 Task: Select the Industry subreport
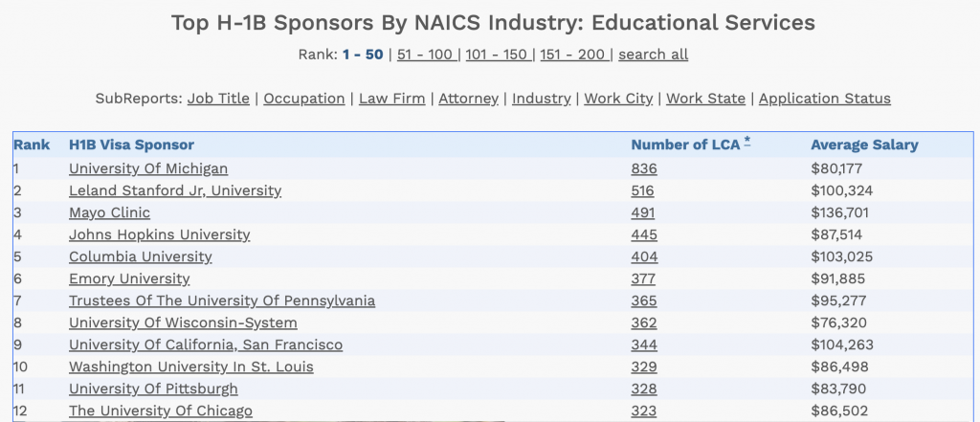click(542, 99)
